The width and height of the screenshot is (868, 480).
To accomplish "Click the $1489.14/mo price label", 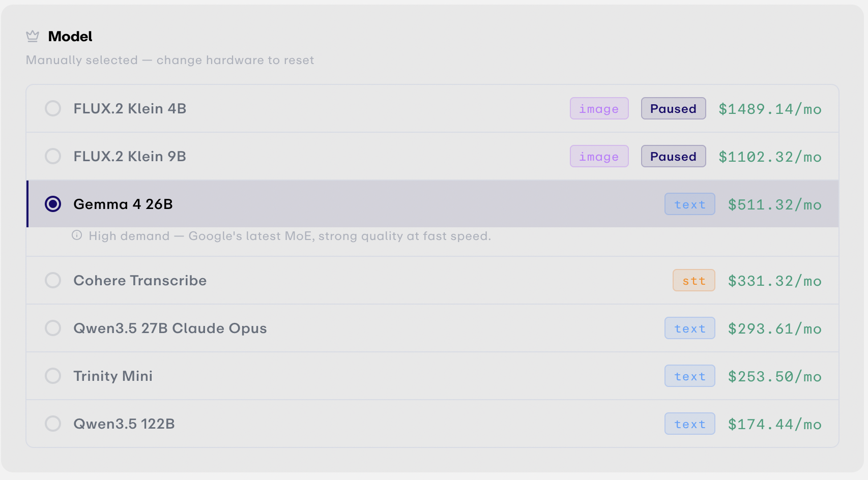I will (770, 109).
